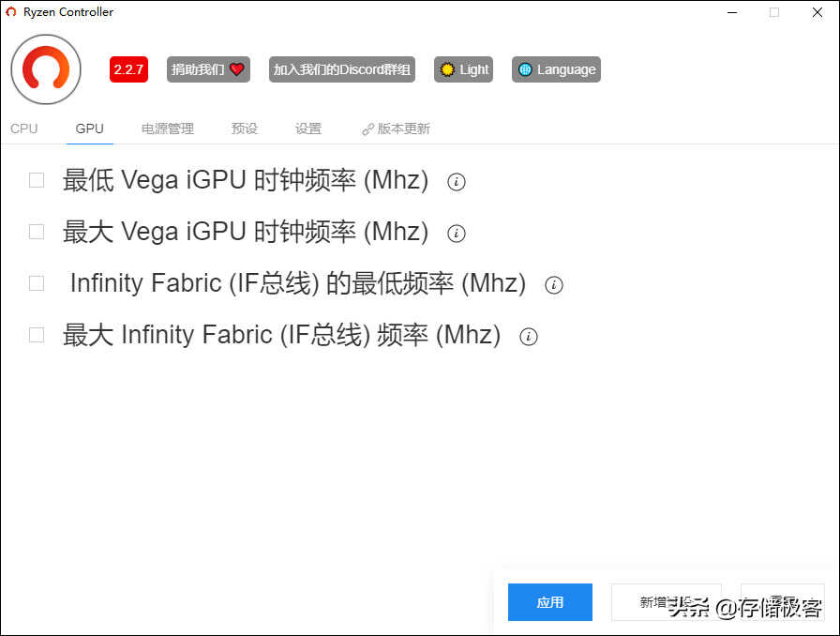Toggle the Light theme button

[x=463, y=69]
